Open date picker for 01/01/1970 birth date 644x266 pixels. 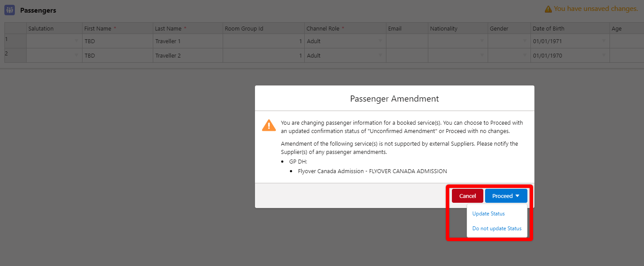[x=604, y=55]
